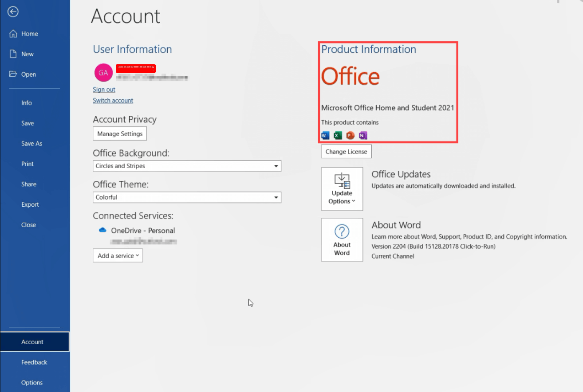Open the Print page
Viewport: 583px width, 392px height.
click(28, 164)
